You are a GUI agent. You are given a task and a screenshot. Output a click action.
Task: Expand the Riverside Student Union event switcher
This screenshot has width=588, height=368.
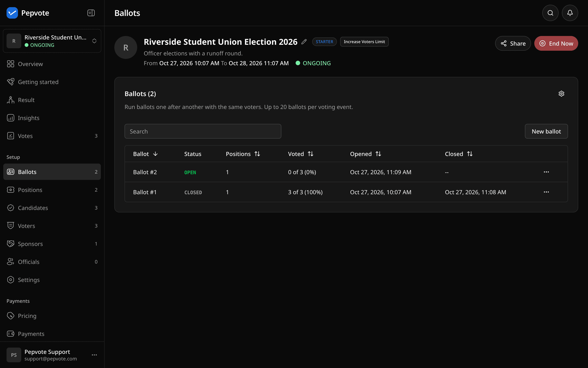click(x=52, y=41)
